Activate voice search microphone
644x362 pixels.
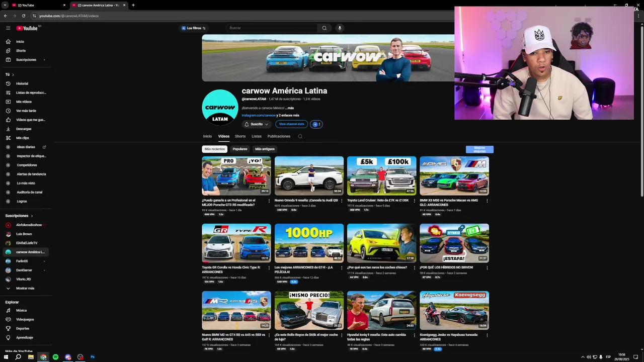pos(340,28)
